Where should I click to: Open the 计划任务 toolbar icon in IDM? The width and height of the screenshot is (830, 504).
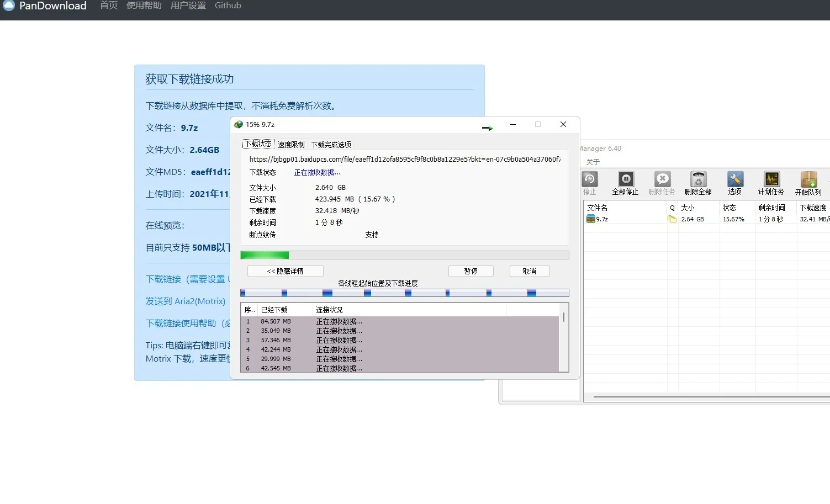point(771,183)
